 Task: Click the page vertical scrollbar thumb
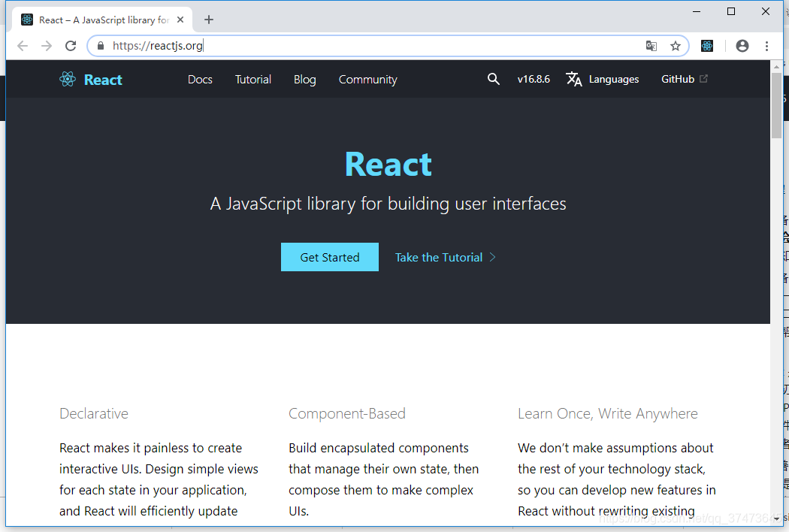(776, 104)
